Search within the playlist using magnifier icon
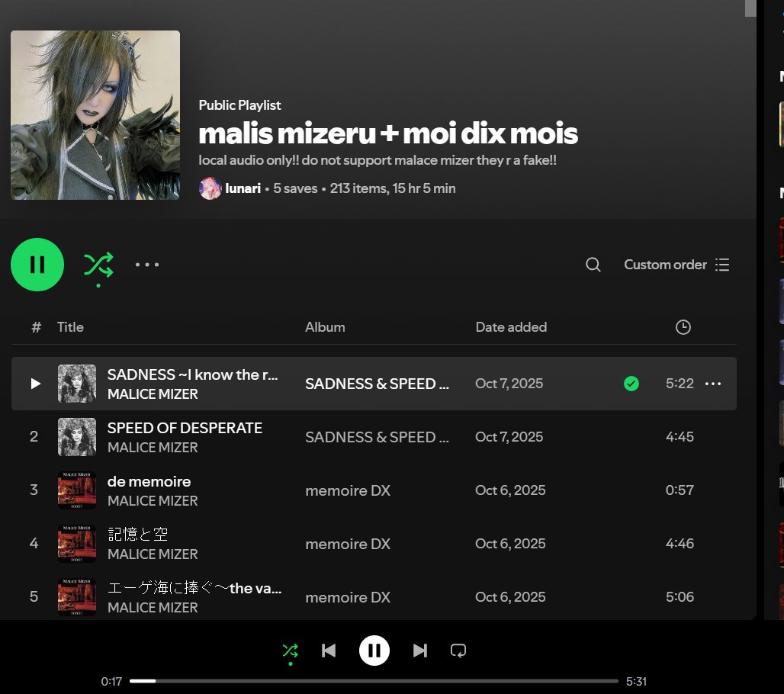The width and height of the screenshot is (784, 694). click(x=593, y=265)
